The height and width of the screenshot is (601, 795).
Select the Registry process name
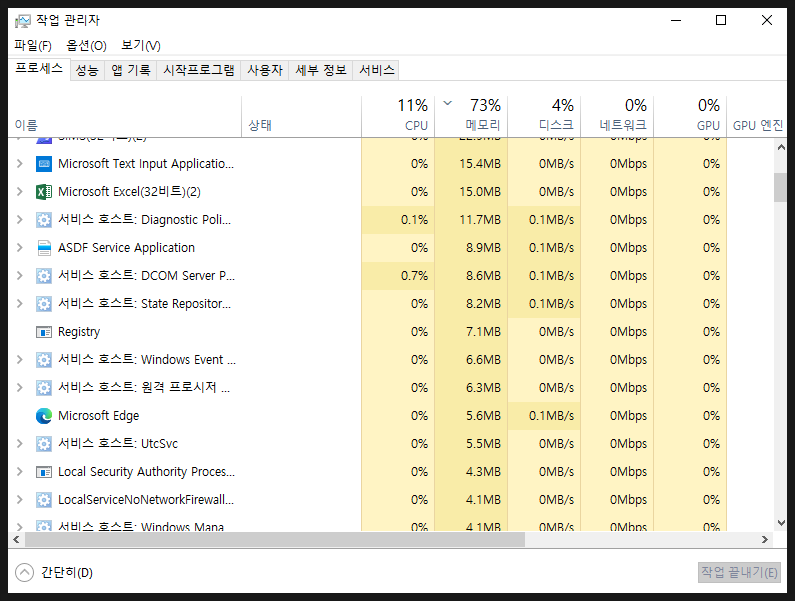(x=79, y=332)
